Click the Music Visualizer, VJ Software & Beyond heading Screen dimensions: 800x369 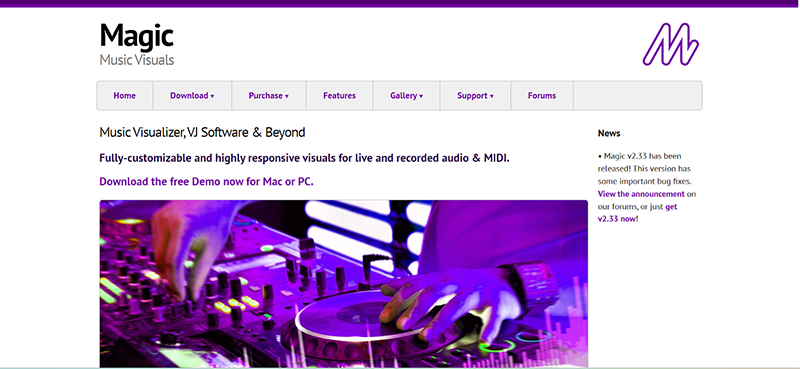202,133
